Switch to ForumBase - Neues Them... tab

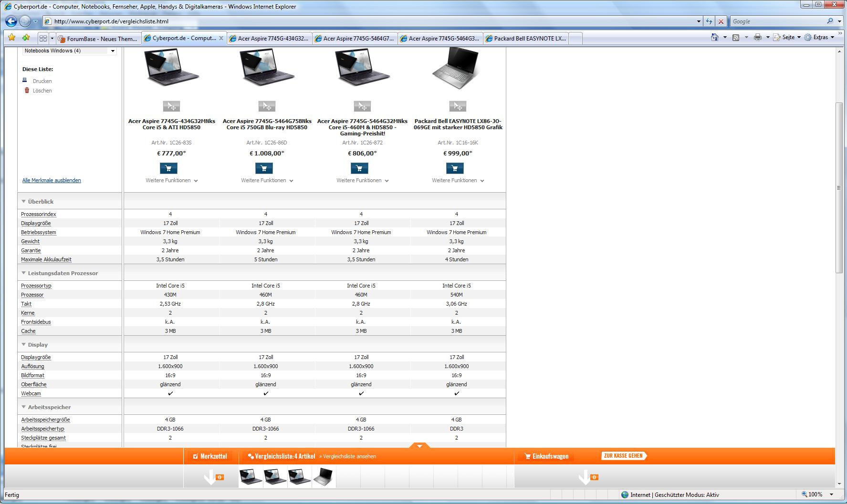click(99, 39)
